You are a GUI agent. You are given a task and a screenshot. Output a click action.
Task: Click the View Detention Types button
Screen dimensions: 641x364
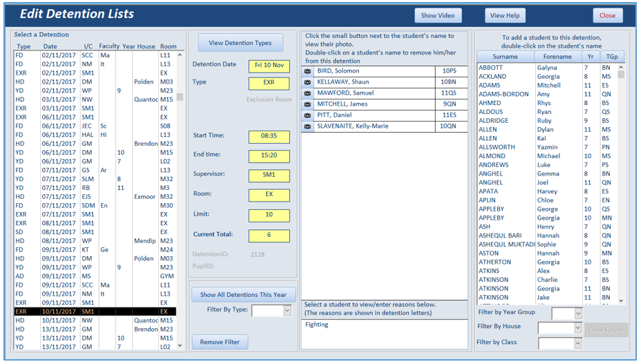click(x=241, y=43)
